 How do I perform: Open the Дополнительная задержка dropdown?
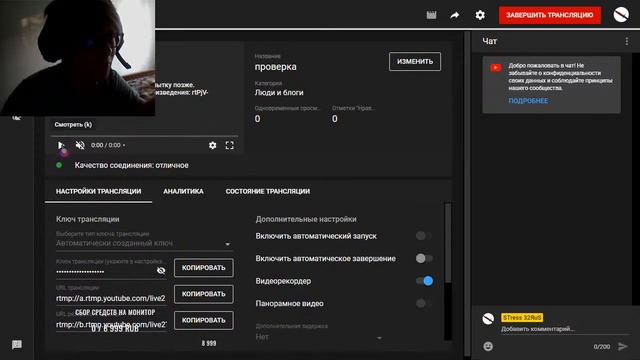coord(319,337)
